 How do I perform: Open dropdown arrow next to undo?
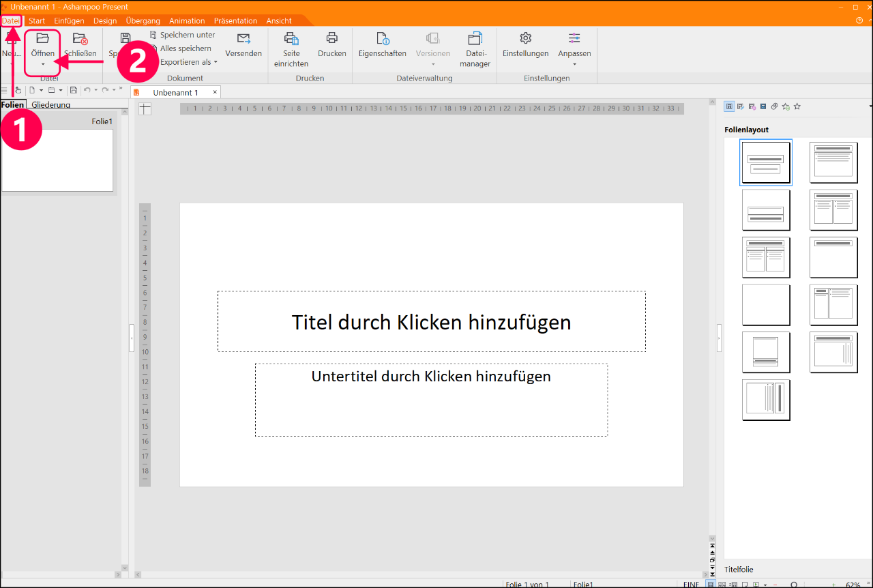click(x=95, y=90)
